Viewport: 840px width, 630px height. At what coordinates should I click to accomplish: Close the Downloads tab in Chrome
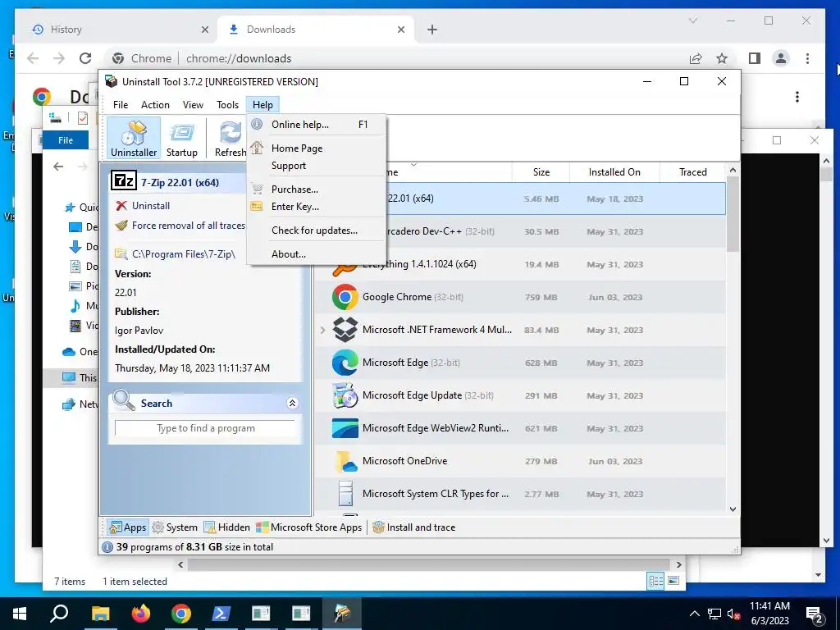click(x=401, y=30)
